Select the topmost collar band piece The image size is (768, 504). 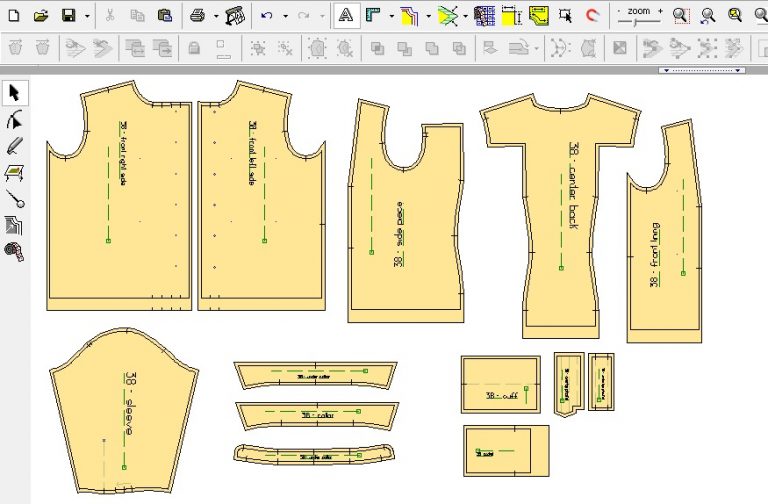316,376
